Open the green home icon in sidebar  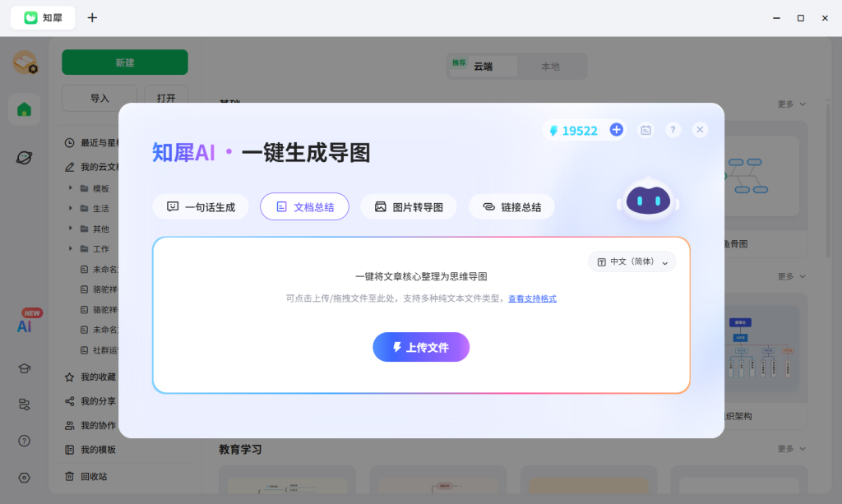[x=24, y=109]
